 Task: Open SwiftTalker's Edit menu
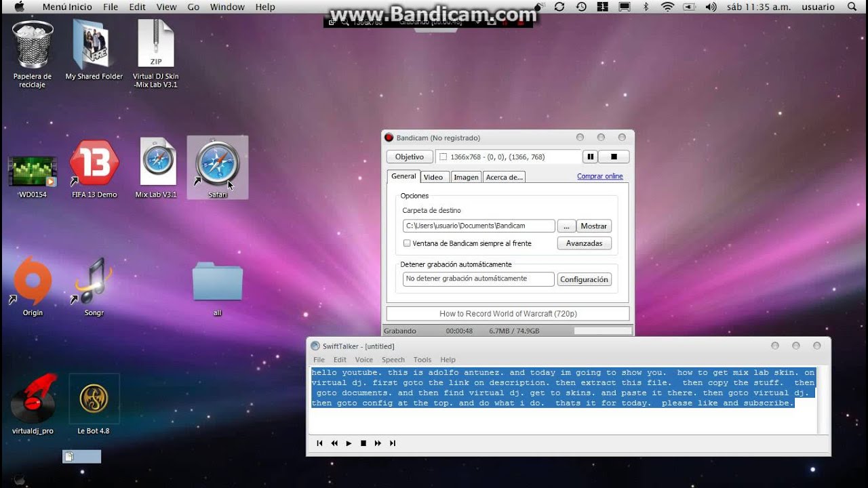[340, 360]
